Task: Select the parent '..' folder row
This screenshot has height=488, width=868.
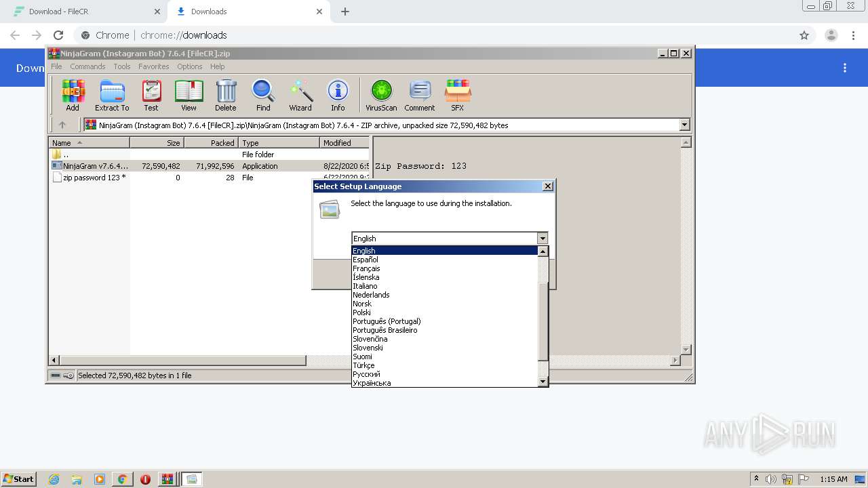Action: click(210, 155)
